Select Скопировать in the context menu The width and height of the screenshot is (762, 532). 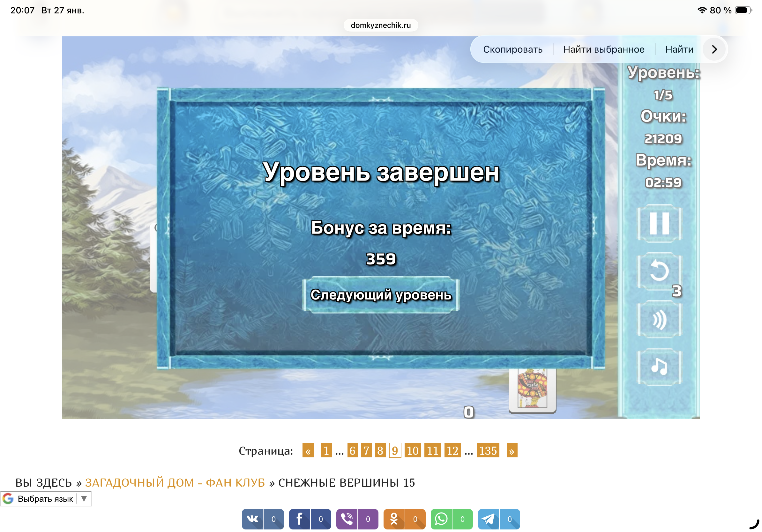[x=512, y=49]
